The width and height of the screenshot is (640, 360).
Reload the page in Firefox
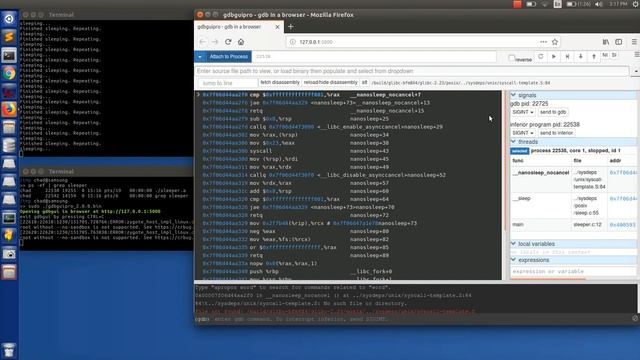tap(228, 42)
